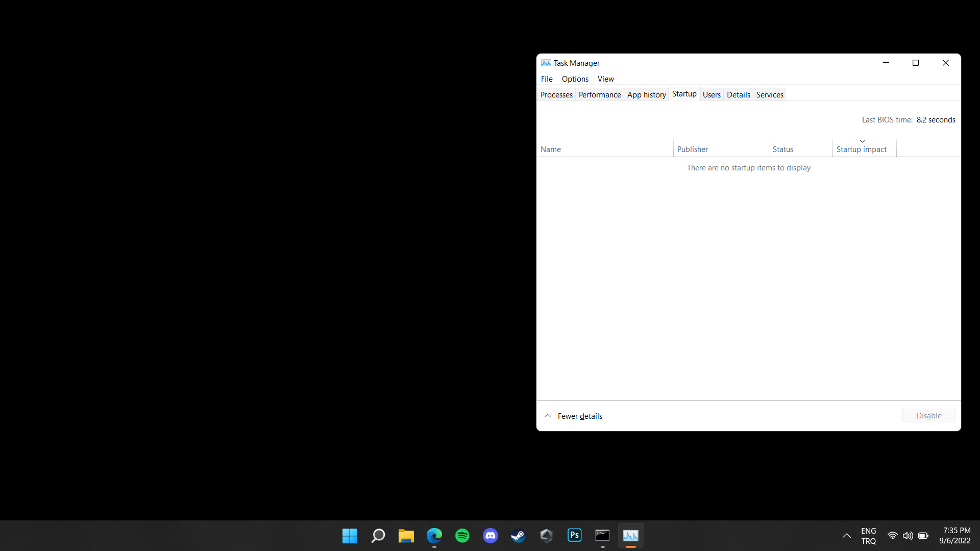Open the terminal window icon in taskbar
This screenshot has height=551, width=980.
(x=602, y=535)
